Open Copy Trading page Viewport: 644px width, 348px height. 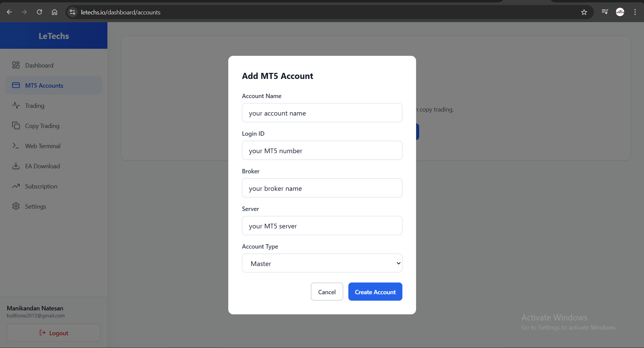click(x=54, y=126)
